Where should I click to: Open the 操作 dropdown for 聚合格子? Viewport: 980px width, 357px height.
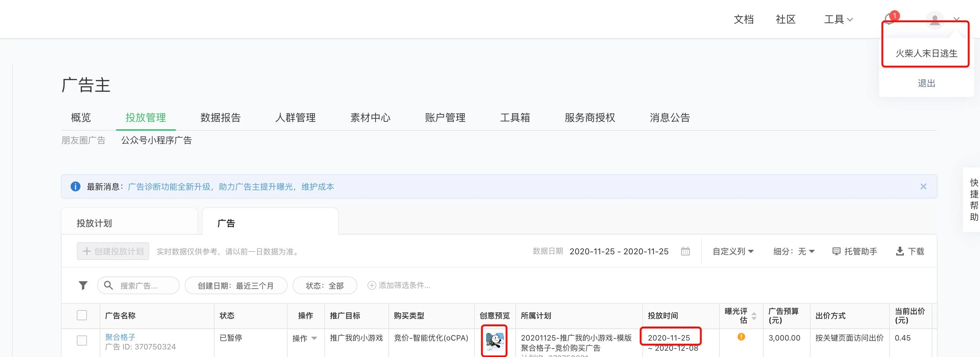(x=304, y=338)
